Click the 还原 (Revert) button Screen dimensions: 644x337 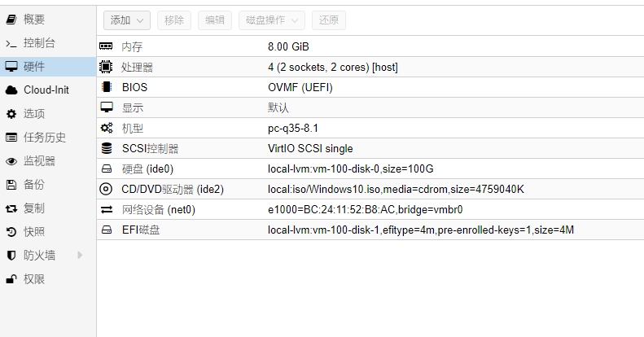pos(328,20)
